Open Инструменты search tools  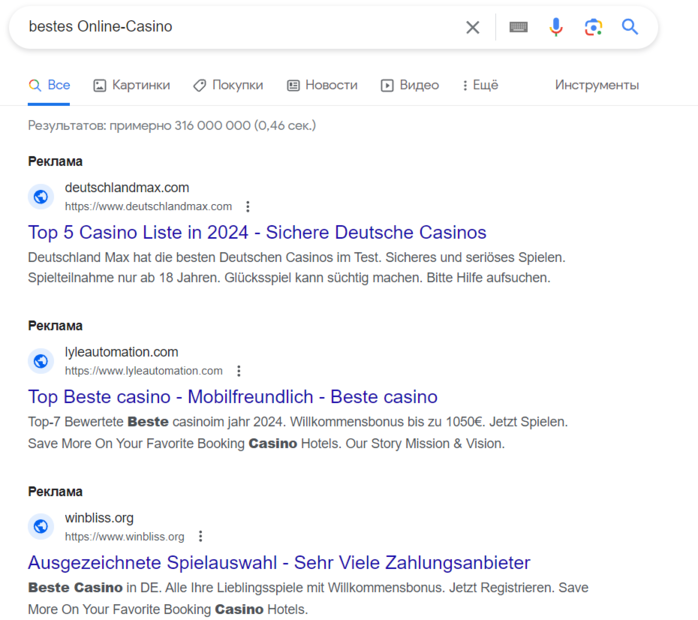coord(597,85)
